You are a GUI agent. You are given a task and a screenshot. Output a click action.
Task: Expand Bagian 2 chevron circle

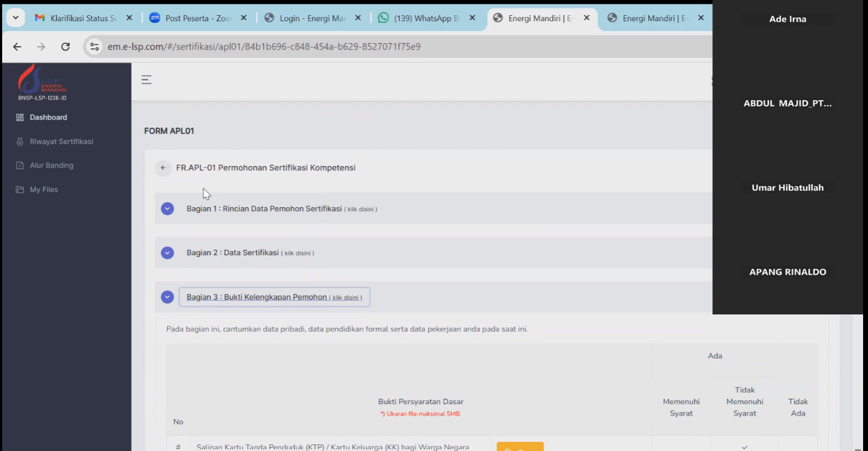tap(168, 253)
